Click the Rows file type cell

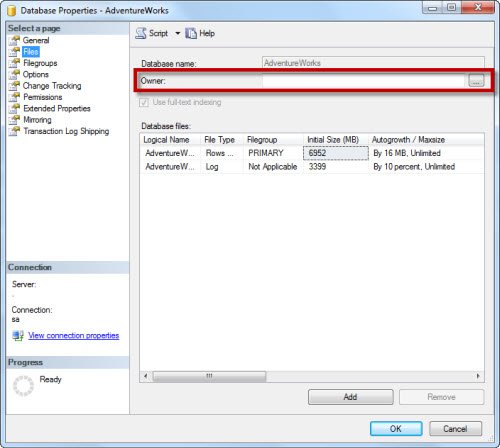pyautogui.click(x=222, y=153)
